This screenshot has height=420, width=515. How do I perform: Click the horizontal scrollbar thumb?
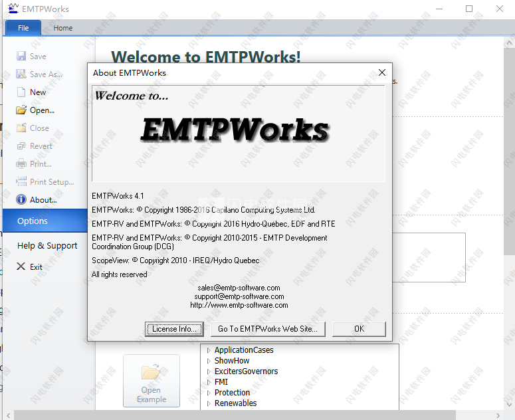(235, 415)
